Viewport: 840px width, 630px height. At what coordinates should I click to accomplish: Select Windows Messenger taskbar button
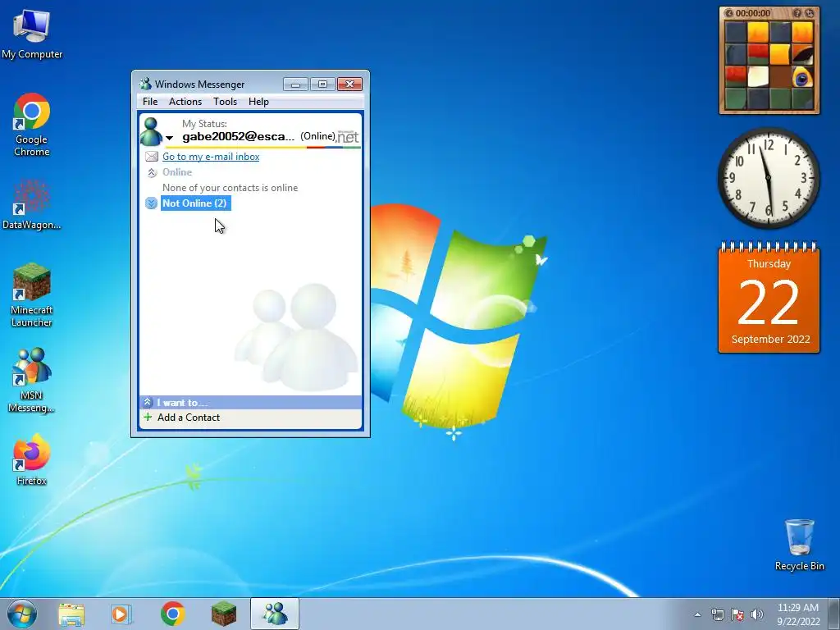[275, 614]
